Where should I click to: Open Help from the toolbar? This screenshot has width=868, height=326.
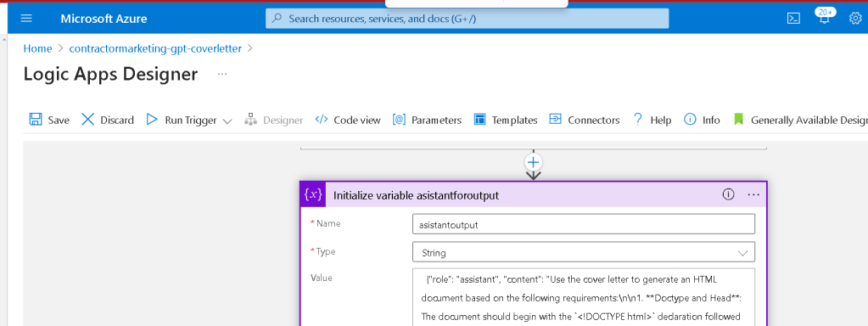click(652, 120)
